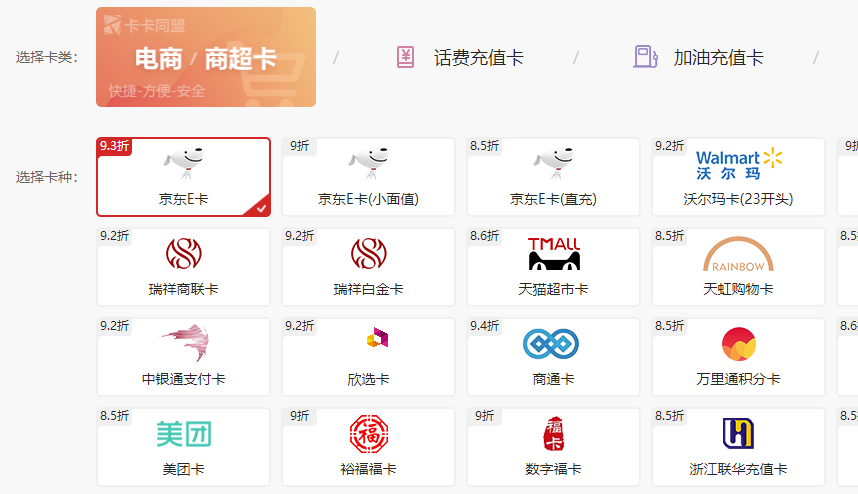This screenshot has height=494, width=858.
Task: Choose 京东E卡(直充) card option
Action: click(x=553, y=177)
